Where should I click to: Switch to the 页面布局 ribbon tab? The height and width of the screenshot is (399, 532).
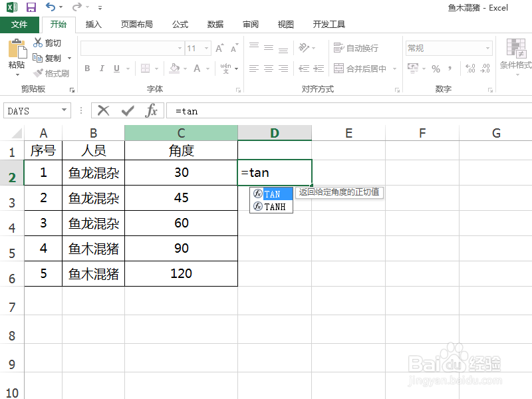(136, 25)
